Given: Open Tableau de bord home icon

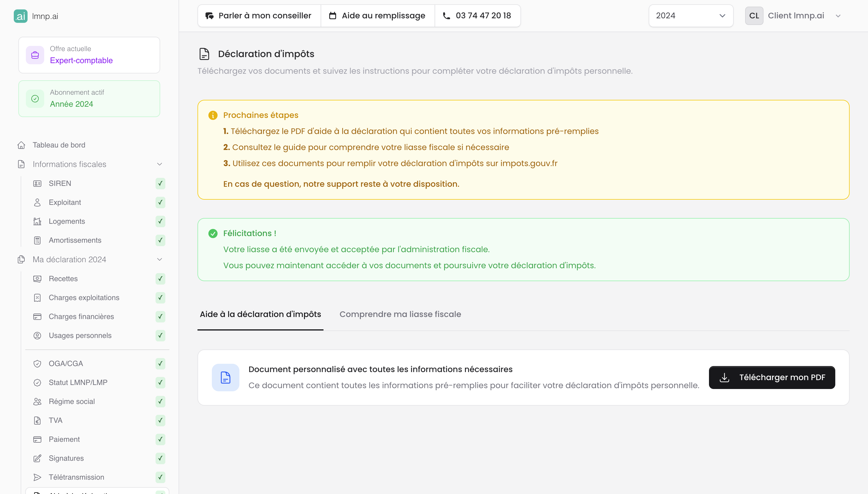Looking at the screenshot, I should [22, 145].
